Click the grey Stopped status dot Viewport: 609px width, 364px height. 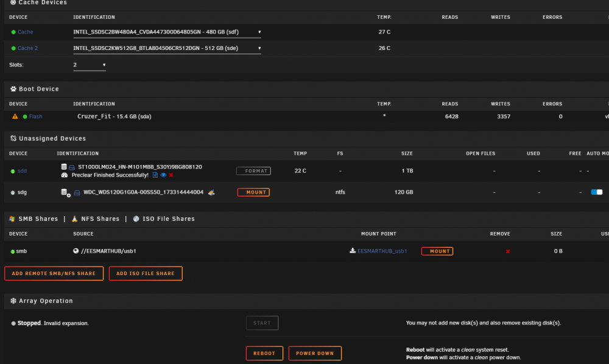(13, 323)
